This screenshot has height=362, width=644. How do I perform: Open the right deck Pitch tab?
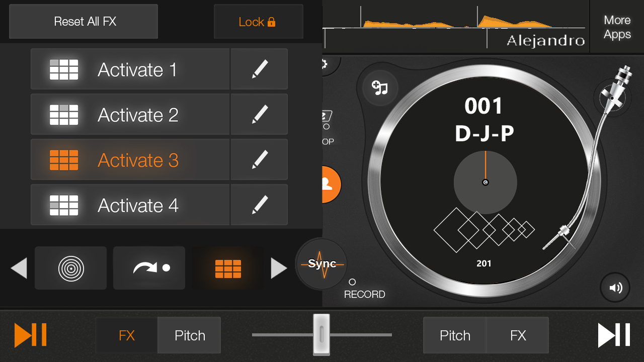[455, 335]
